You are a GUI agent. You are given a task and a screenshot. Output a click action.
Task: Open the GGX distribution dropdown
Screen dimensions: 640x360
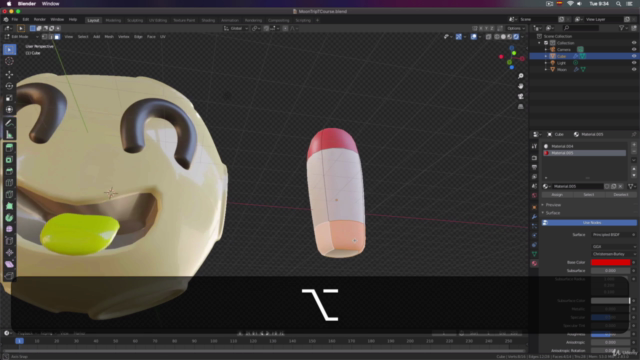coord(614,247)
